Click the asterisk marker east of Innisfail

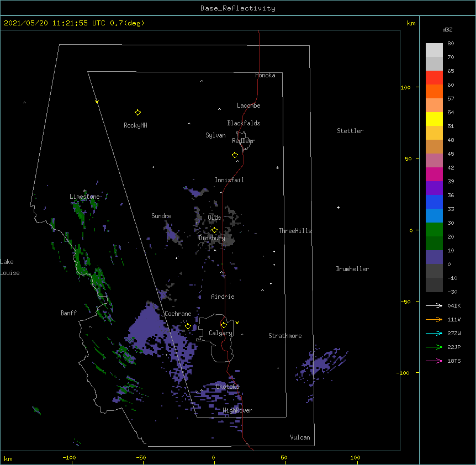coord(277,167)
